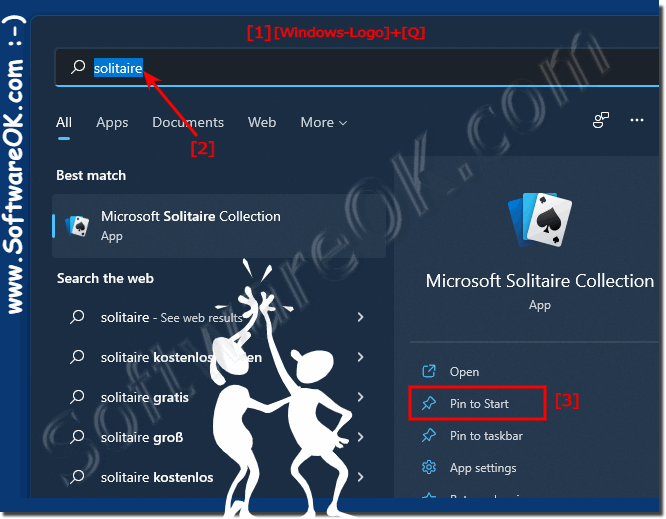The width and height of the screenshot is (666, 519).
Task: Expand the More dropdown
Action: [324, 122]
